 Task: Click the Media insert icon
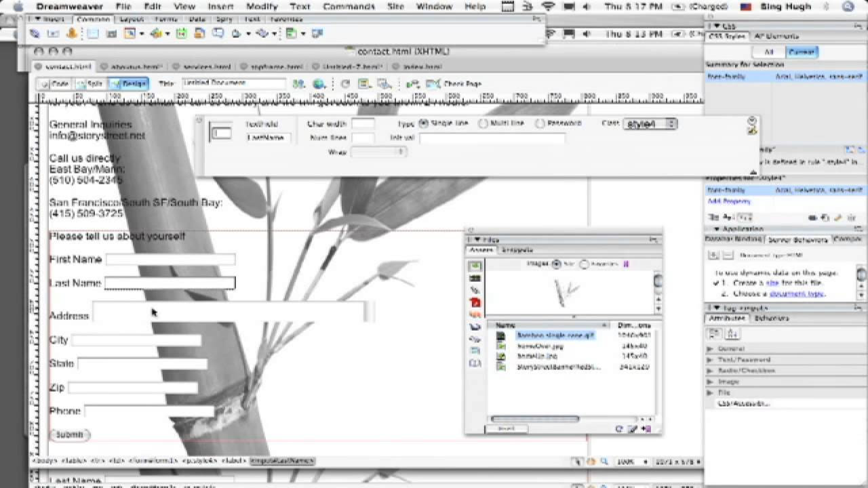coord(157,33)
